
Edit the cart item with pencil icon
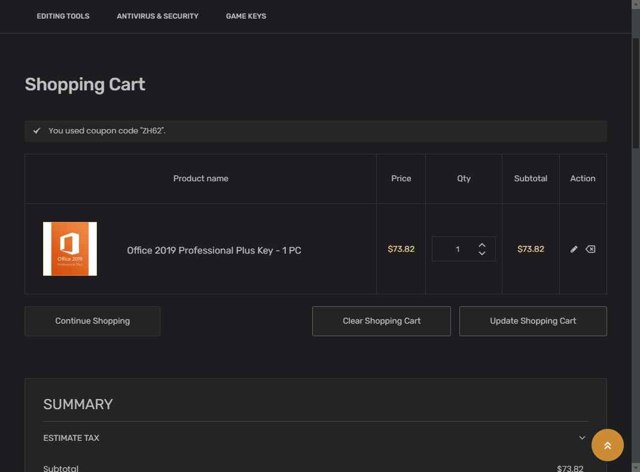(574, 249)
